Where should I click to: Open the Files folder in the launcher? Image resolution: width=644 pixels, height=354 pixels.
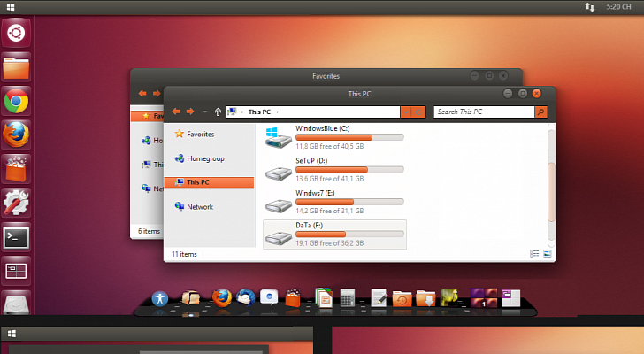(16, 68)
